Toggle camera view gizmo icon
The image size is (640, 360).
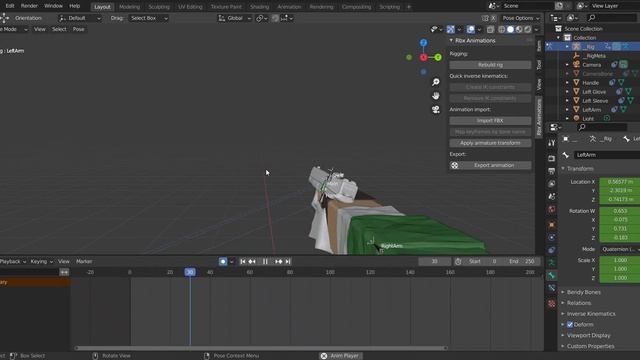tap(436, 109)
